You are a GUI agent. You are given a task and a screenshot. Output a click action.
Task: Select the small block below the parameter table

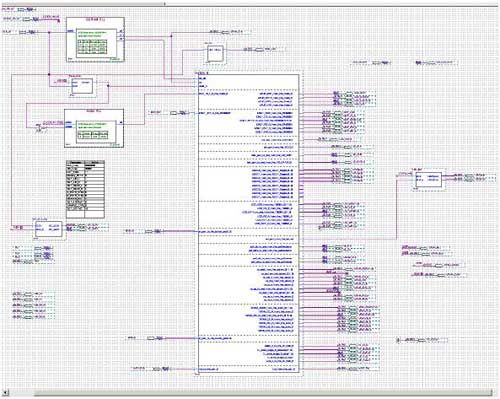(x=49, y=229)
